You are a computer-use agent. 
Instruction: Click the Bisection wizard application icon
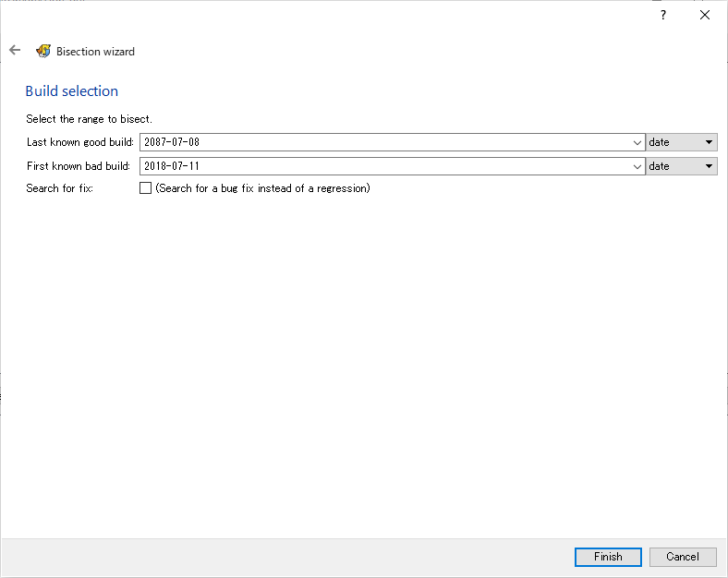point(43,51)
